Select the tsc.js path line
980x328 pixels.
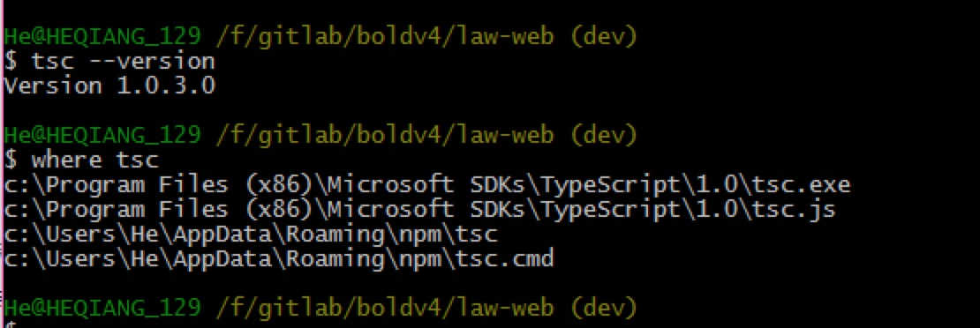pos(420,210)
